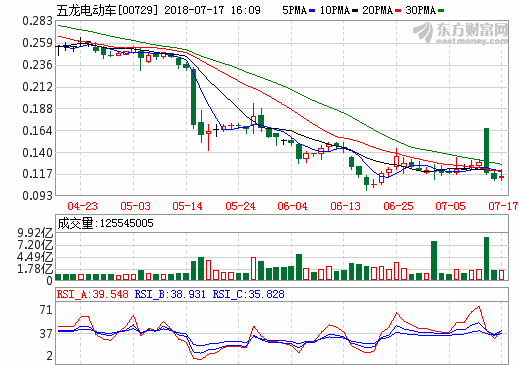Viewport: 520px width, 365px height.
Task: Click the 0.259 price axis label
Action: pos(37,43)
